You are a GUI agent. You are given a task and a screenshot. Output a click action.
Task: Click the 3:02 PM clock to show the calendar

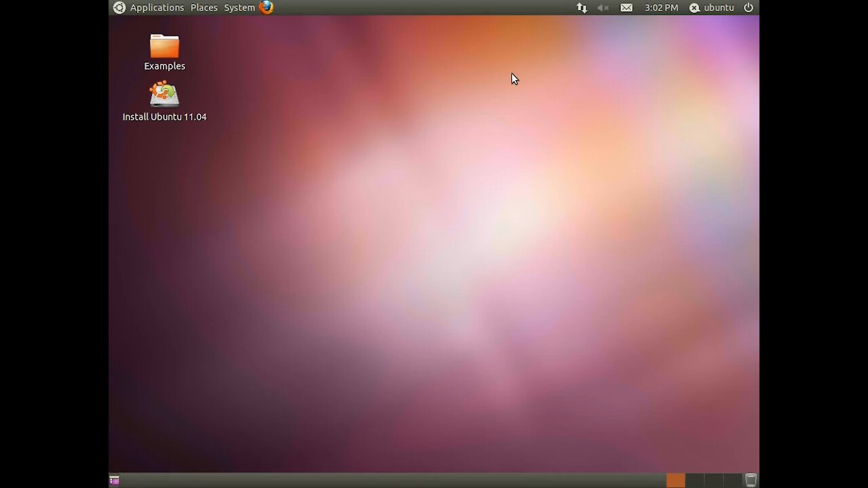[x=661, y=7]
